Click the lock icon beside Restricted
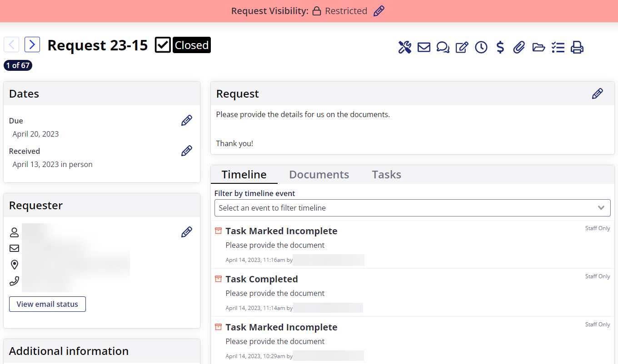The height and width of the screenshot is (364, 618). tap(317, 11)
